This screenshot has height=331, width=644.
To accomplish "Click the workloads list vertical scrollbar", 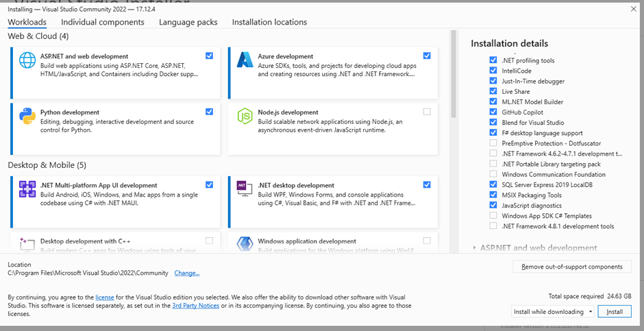I will pos(454,74).
